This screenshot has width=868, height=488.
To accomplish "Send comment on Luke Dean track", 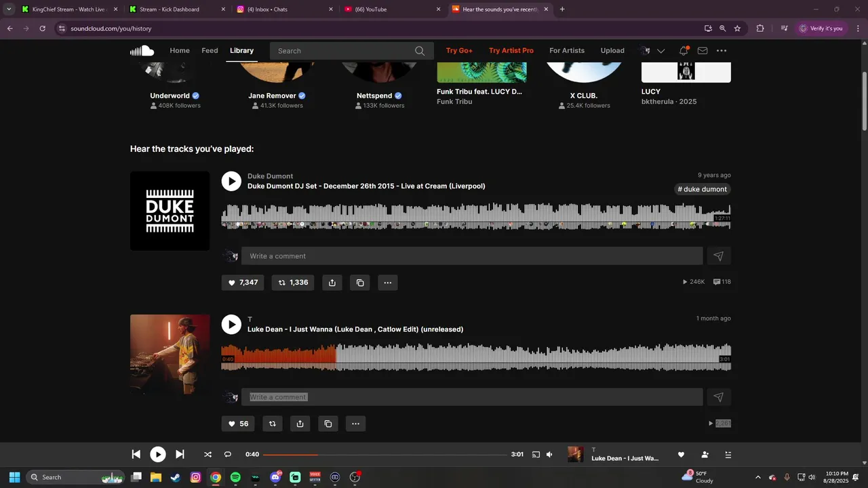I will [719, 397].
